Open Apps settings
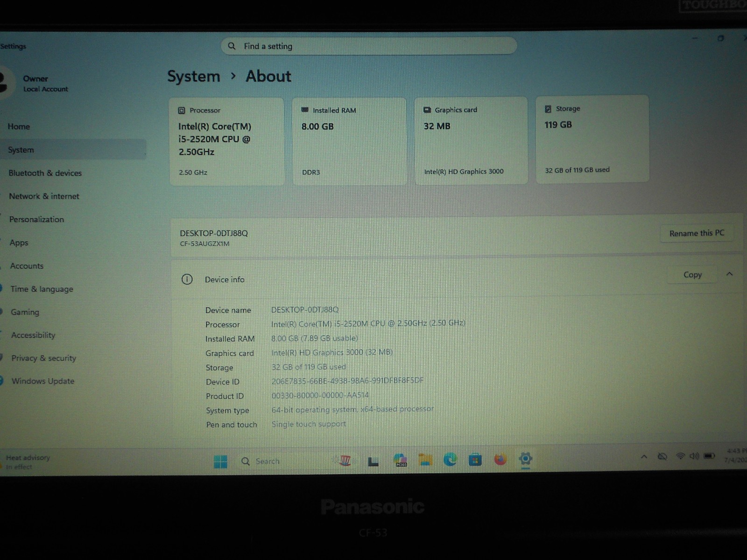The image size is (747, 560). [19, 243]
